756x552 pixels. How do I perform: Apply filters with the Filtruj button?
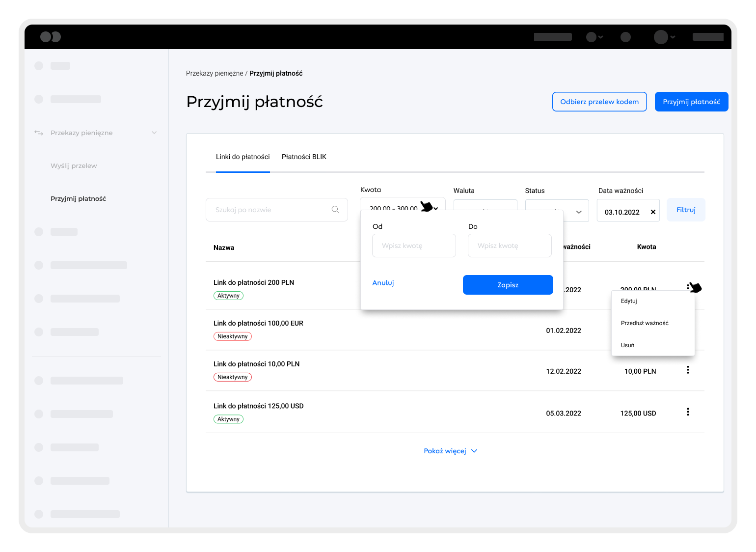pos(686,210)
